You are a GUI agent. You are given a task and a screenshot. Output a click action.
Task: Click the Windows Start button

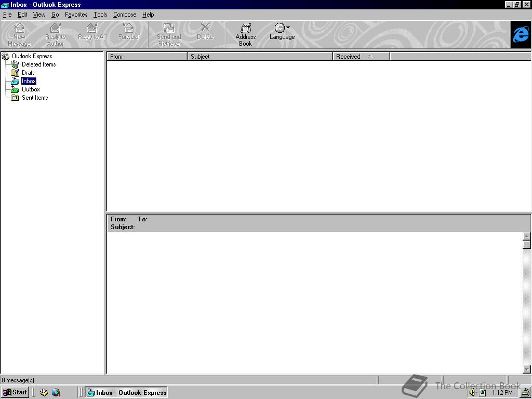pyautogui.click(x=15, y=392)
